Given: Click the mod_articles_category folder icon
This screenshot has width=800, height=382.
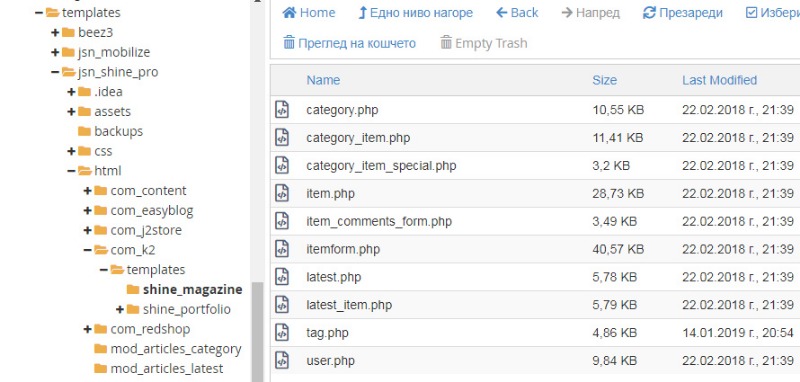Looking at the screenshot, I should click(x=101, y=349).
